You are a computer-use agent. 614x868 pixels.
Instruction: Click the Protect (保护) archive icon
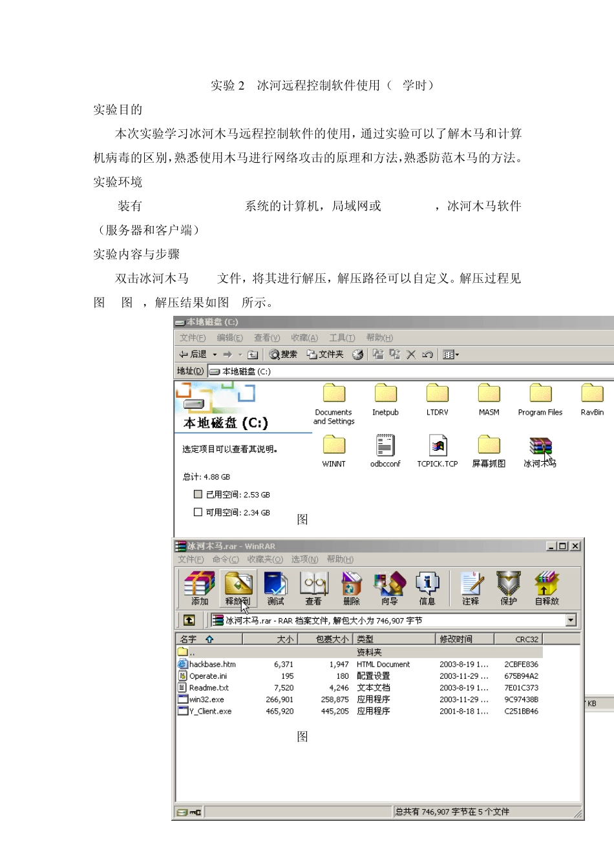[x=509, y=588]
